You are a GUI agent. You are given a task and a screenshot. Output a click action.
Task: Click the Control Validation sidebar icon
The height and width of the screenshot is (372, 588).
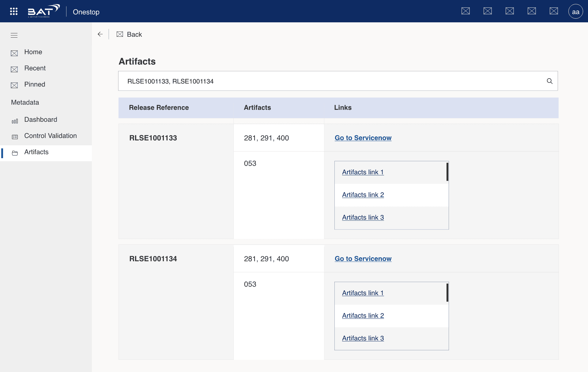[x=15, y=137]
